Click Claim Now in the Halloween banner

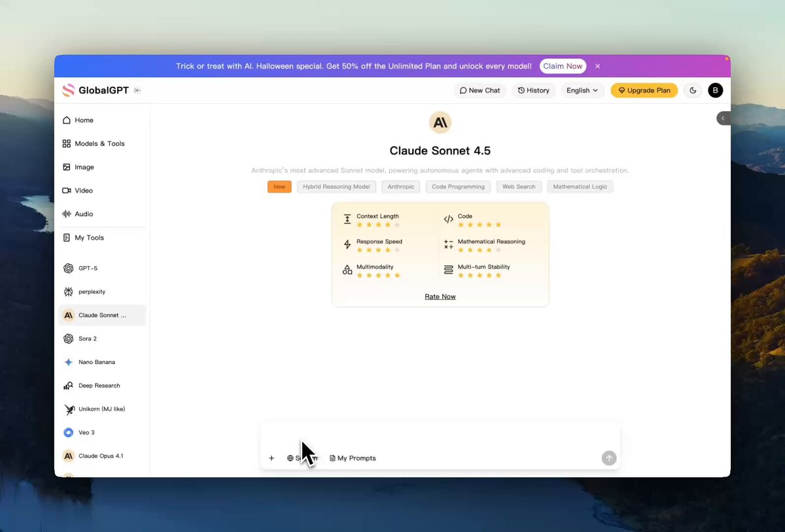point(563,66)
